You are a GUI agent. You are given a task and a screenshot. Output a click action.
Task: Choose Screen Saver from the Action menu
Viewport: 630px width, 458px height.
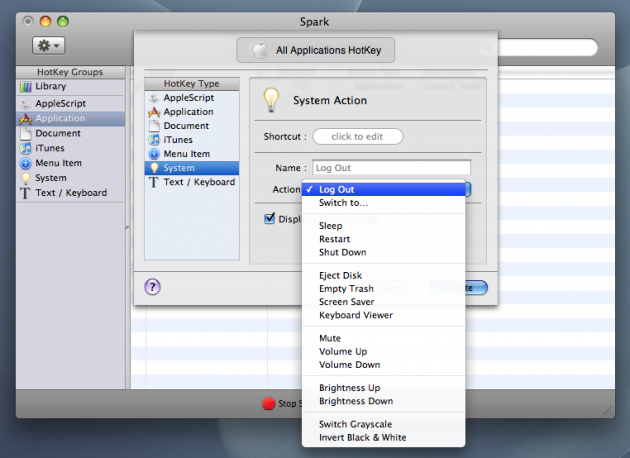point(384,302)
